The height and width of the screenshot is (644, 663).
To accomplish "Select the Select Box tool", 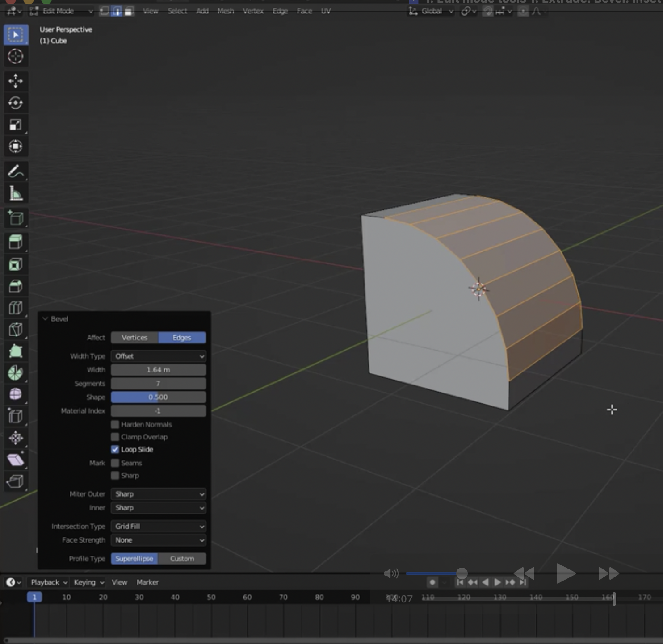I will [16, 35].
